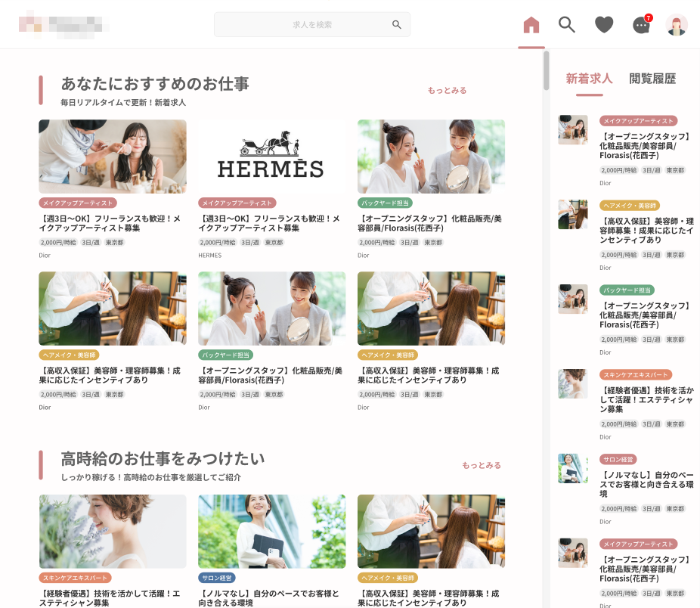
Task: Switch to the 閲覧履歴 tab
Action: (x=652, y=79)
